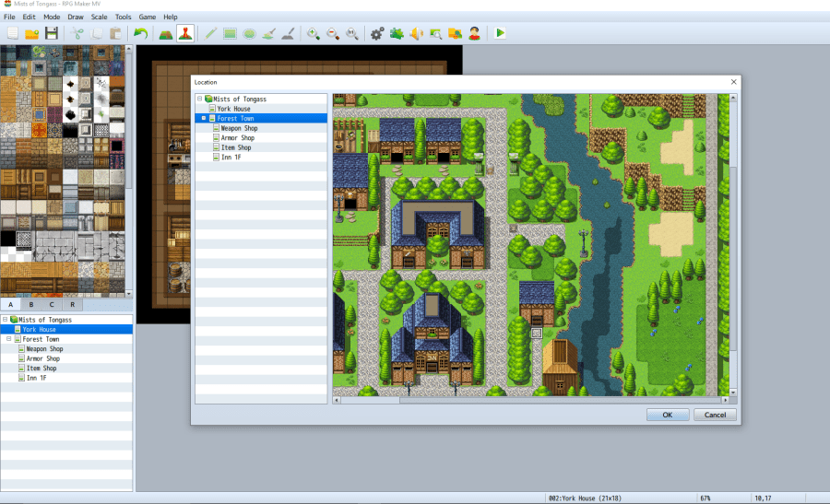The width and height of the screenshot is (830, 504).
Task: Start Playtest with the green play icon
Action: click(500, 33)
